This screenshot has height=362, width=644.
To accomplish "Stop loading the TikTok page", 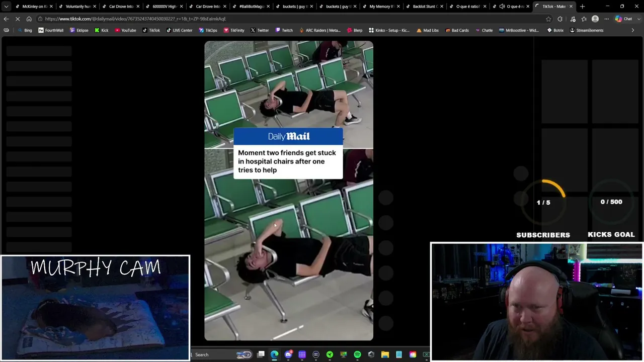I will coord(17,19).
